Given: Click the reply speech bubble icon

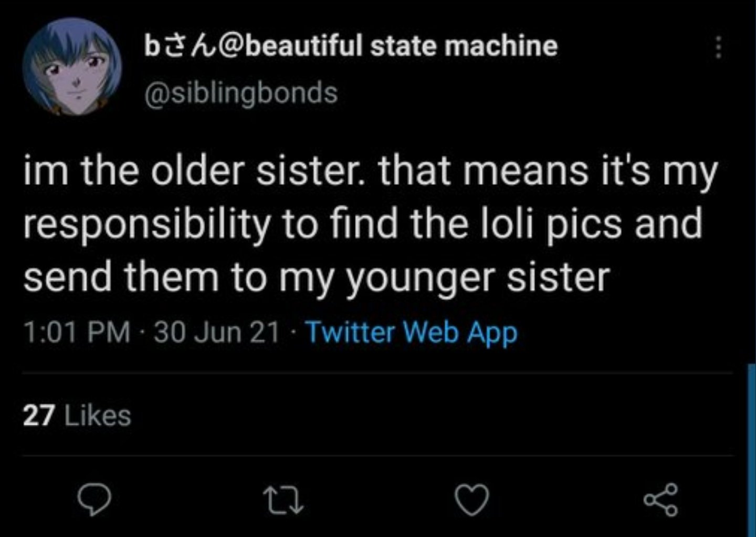Looking at the screenshot, I should [x=94, y=500].
